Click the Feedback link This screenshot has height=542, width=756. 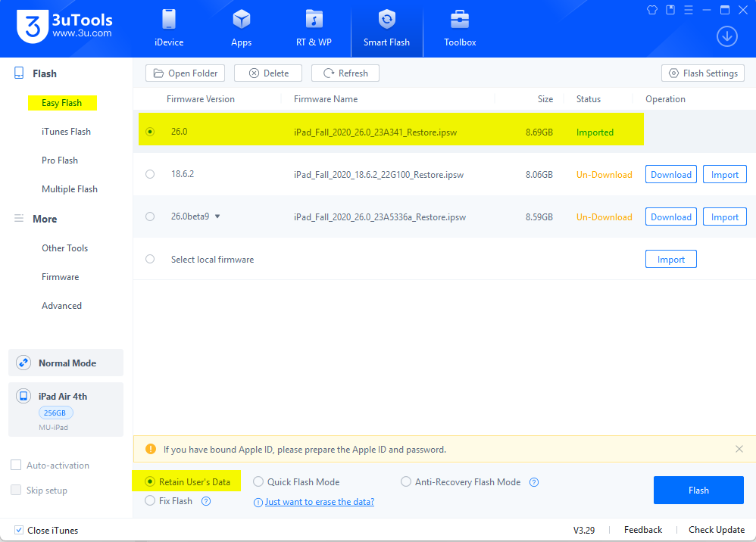coord(643,529)
